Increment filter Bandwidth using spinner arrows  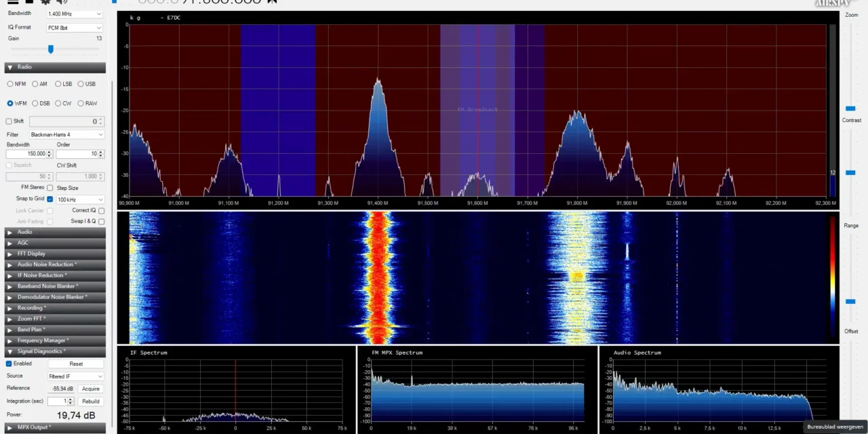pos(50,152)
